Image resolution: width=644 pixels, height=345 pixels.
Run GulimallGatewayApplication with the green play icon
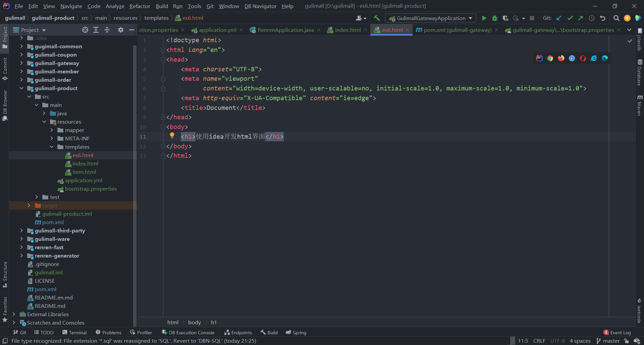(x=484, y=18)
